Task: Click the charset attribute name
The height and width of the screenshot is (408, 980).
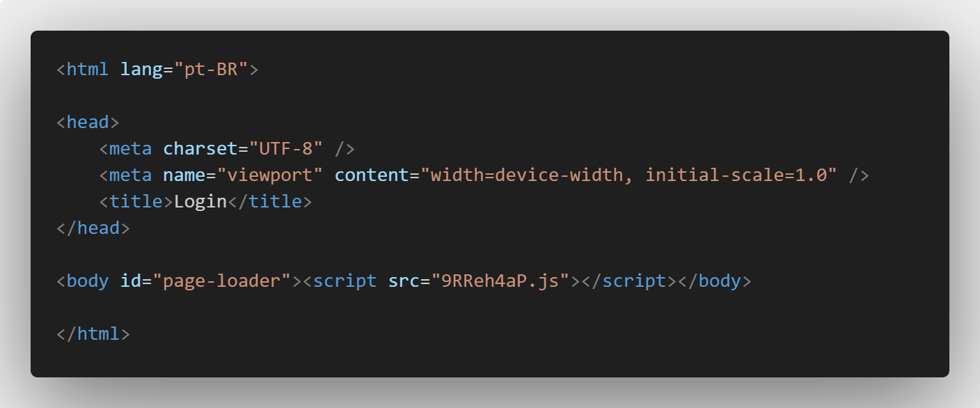Action: pyautogui.click(x=200, y=149)
